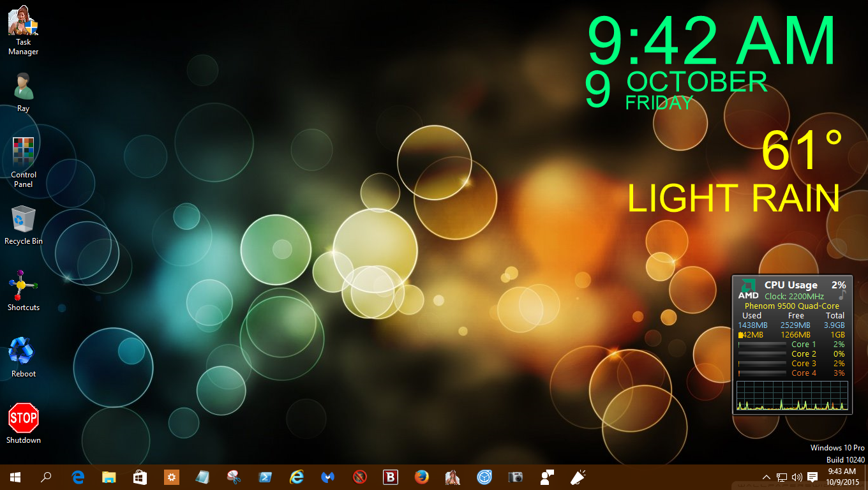The height and width of the screenshot is (490, 868).
Task: Open the Windows Store
Action: click(x=140, y=477)
